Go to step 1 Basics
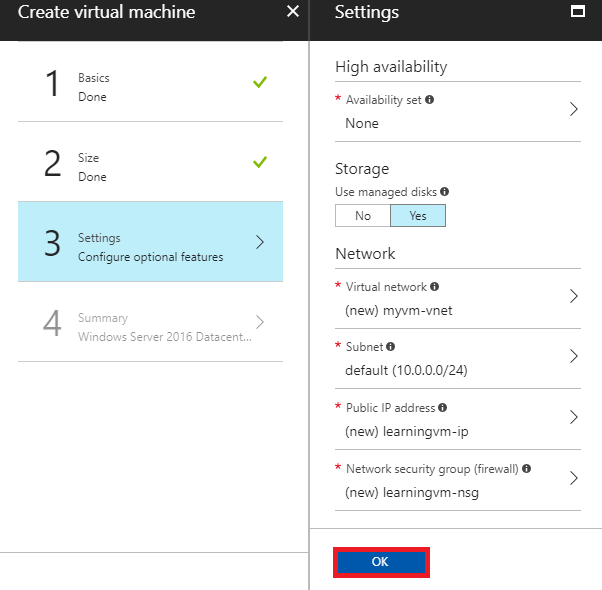The width and height of the screenshot is (602, 590). (150, 87)
